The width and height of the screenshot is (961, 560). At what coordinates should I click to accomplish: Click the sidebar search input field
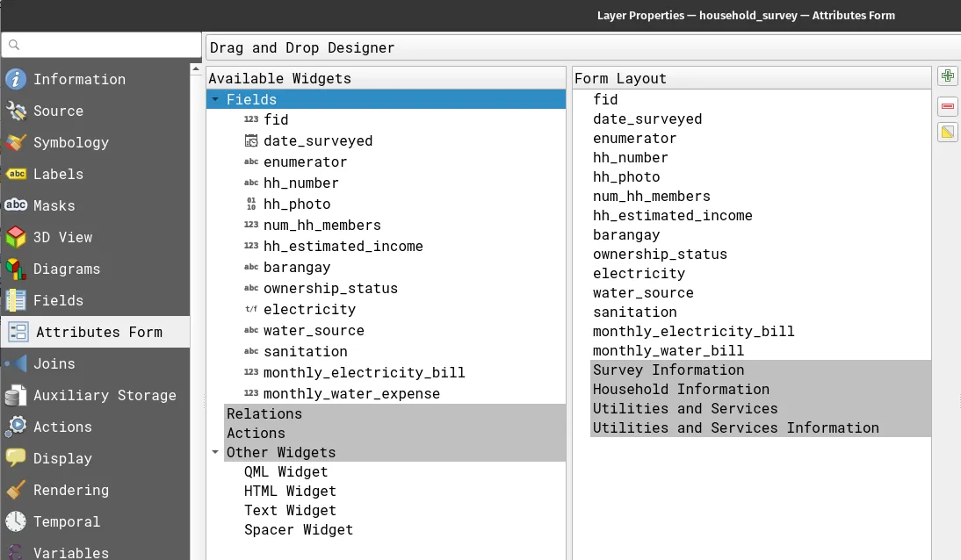pyautogui.click(x=101, y=45)
